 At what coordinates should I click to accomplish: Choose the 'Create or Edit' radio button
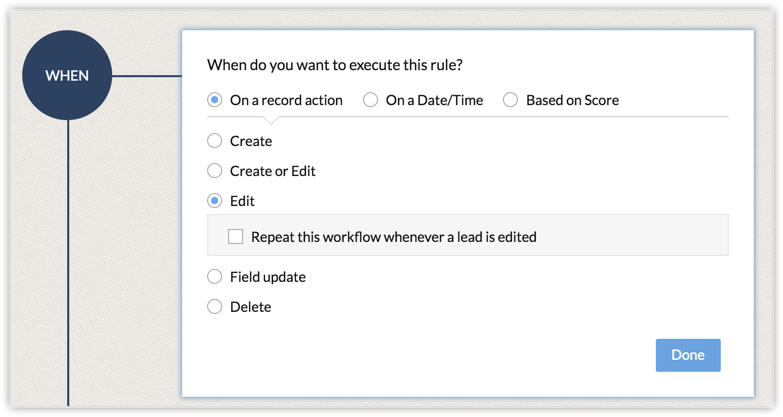(214, 171)
